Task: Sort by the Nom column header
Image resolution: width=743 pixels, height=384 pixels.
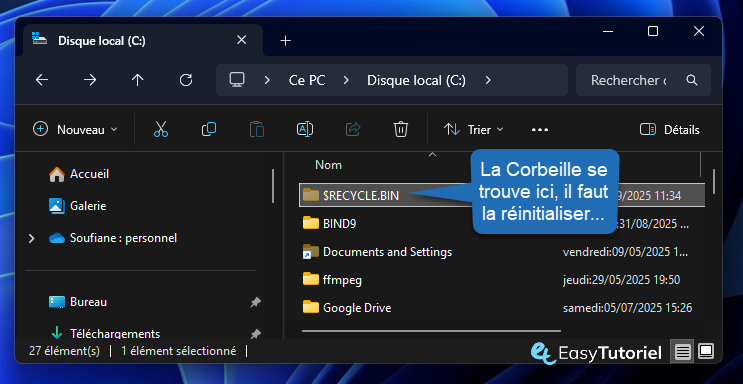Action: tap(328, 165)
